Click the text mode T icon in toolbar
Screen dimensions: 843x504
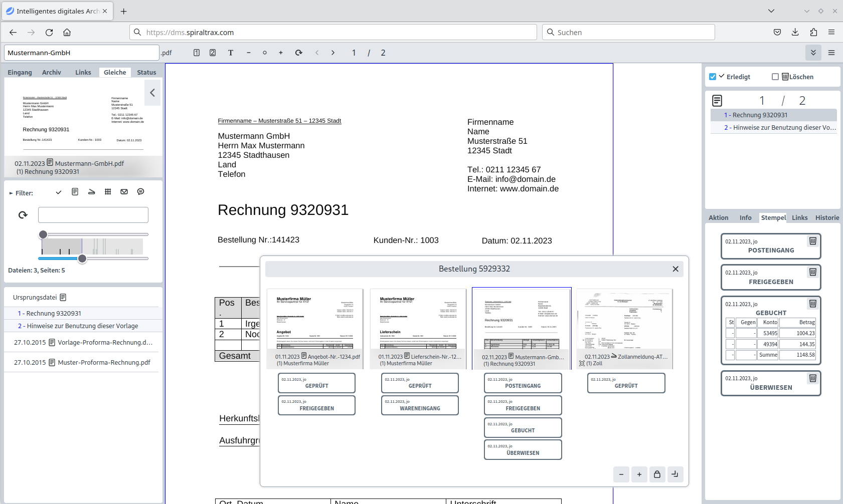point(231,53)
